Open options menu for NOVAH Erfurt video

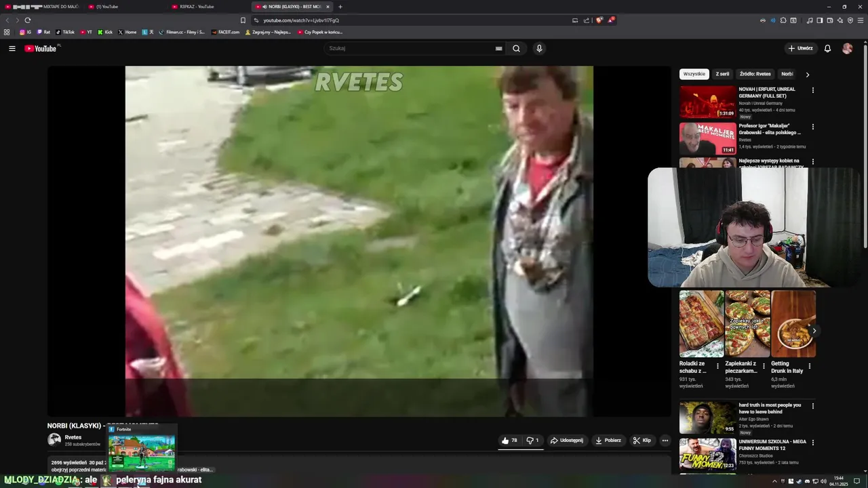click(812, 90)
